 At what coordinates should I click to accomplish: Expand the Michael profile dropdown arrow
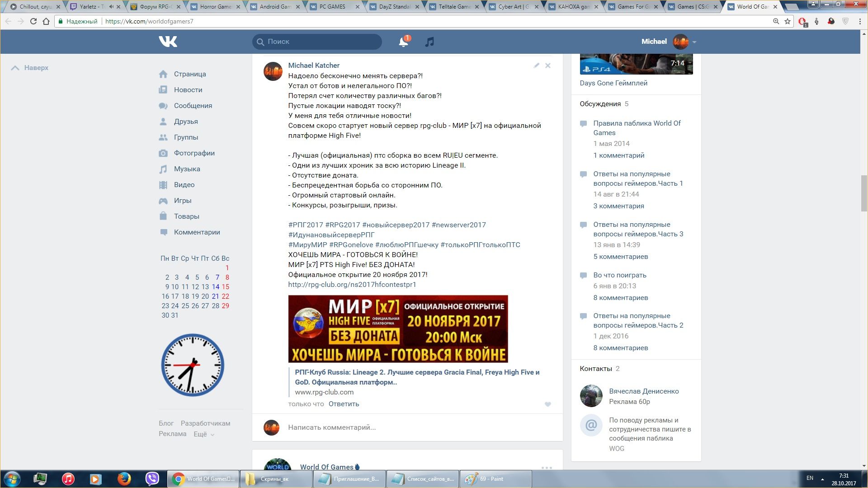694,42
